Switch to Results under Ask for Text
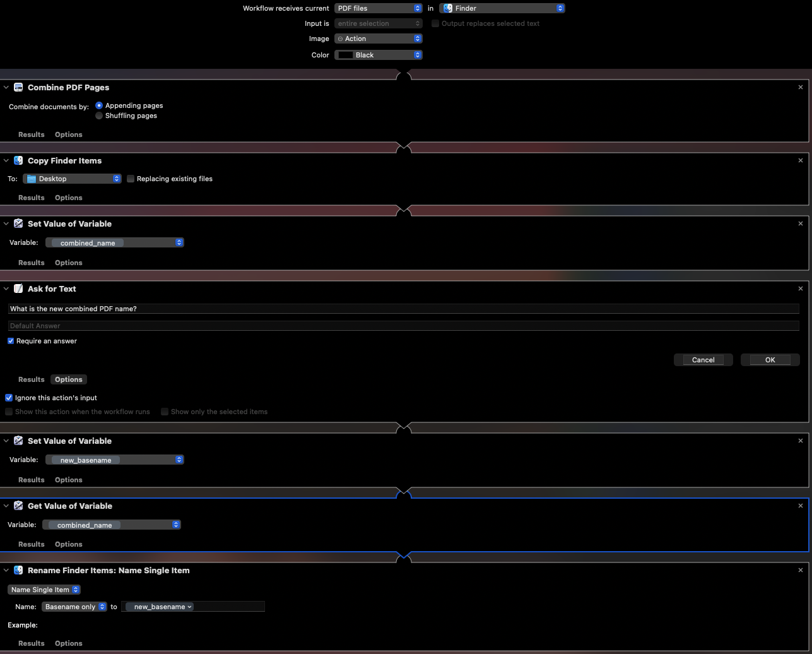 (x=31, y=379)
